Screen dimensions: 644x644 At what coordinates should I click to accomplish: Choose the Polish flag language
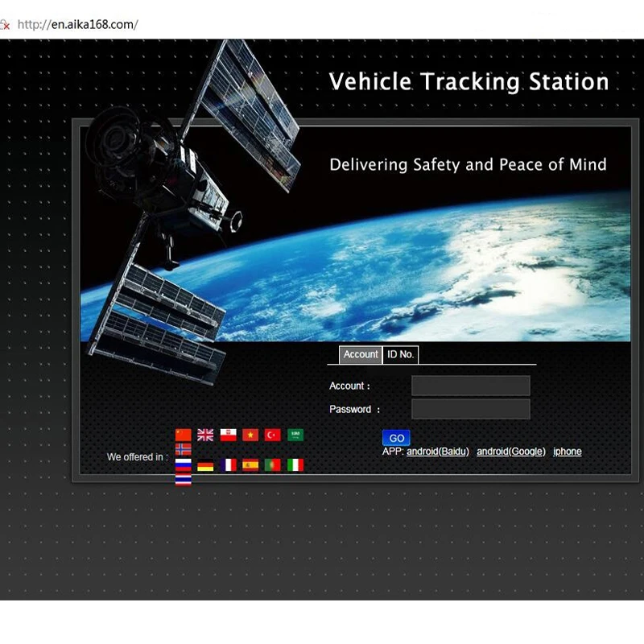tap(228, 435)
